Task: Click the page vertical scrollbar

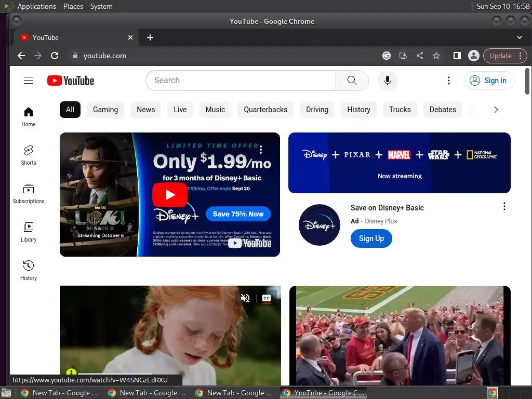Action: (x=527, y=82)
